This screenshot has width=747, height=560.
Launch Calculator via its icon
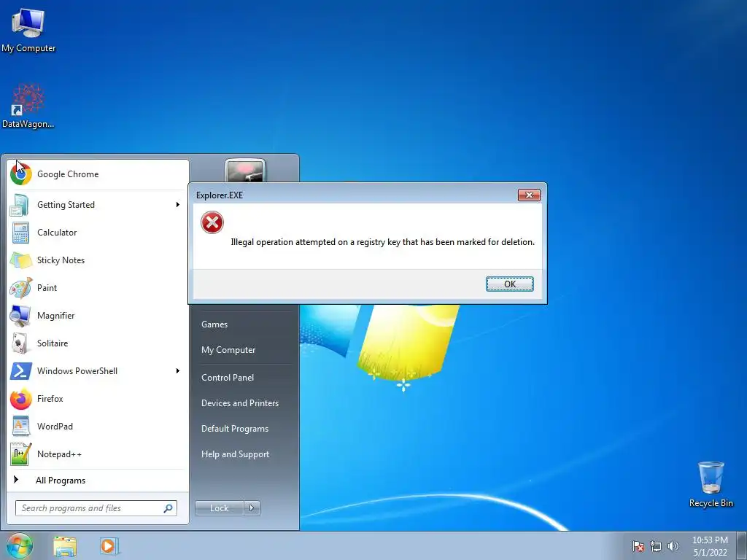20,233
